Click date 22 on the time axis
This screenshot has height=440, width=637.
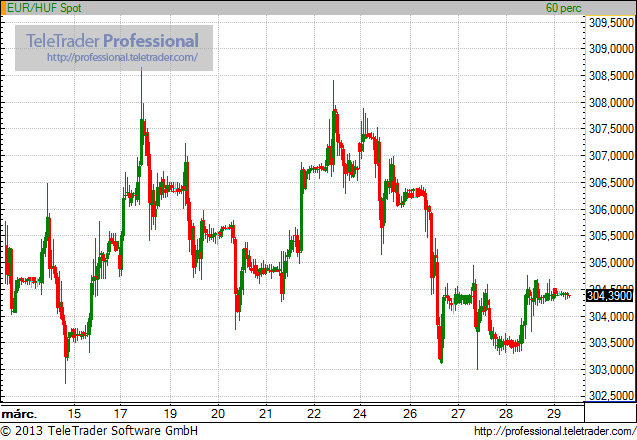click(314, 414)
